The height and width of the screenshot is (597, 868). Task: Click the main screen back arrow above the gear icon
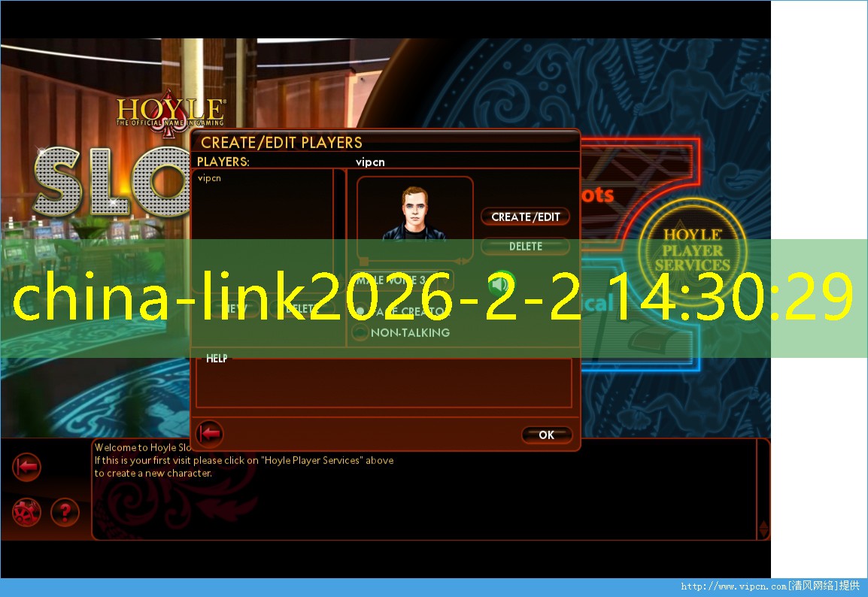26,467
